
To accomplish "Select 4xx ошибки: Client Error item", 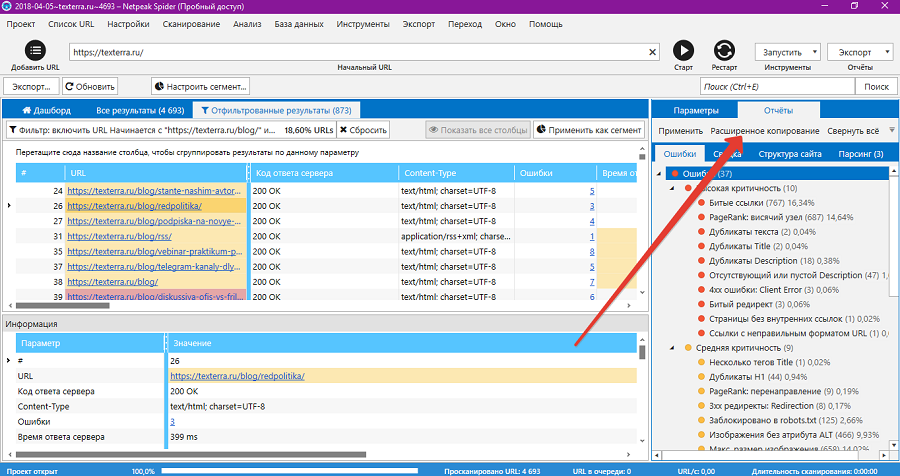I will [x=772, y=290].
